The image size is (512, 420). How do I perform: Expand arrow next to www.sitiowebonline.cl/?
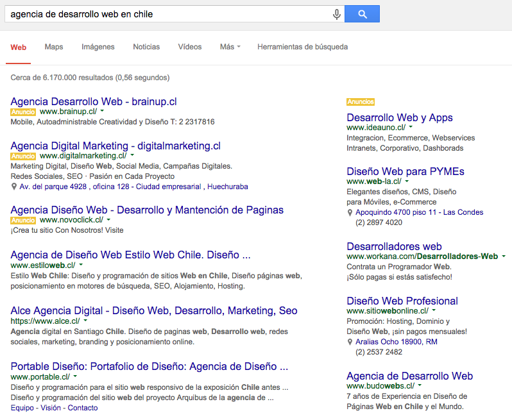click(434, 310)
